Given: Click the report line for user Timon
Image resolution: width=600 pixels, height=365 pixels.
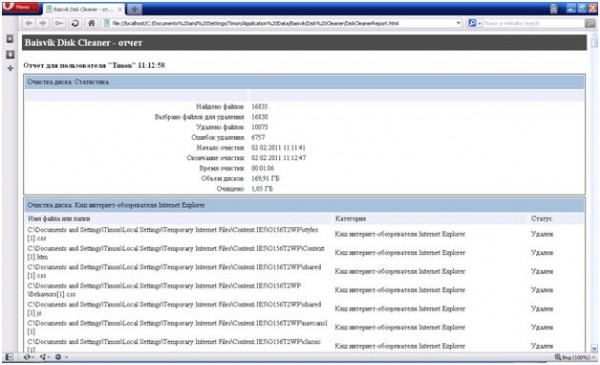Looking at the screenshot, I should 94,65.
